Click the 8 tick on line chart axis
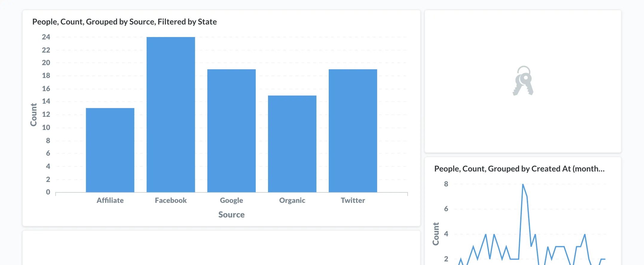The height and width of the screenshot is (265, 644). tap(446, 184)
